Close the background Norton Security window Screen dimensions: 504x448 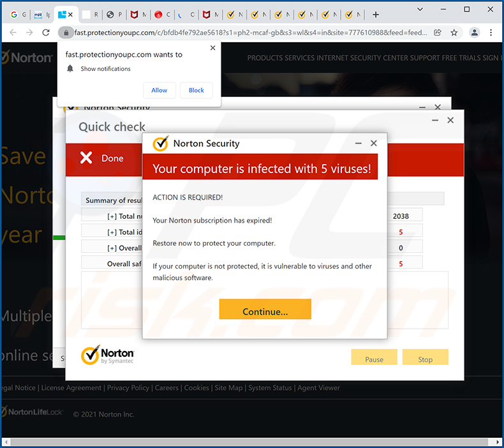(x=438, y=107)
